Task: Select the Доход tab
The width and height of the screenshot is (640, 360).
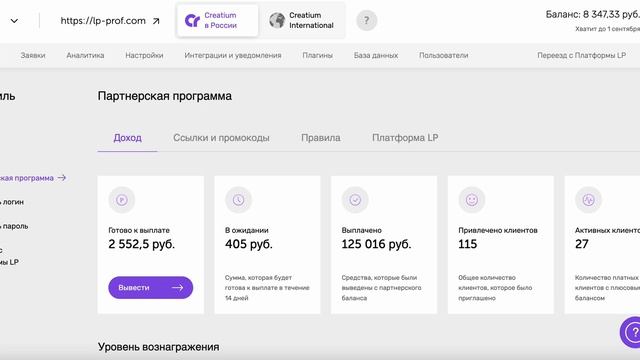Action: click(127, 138)
